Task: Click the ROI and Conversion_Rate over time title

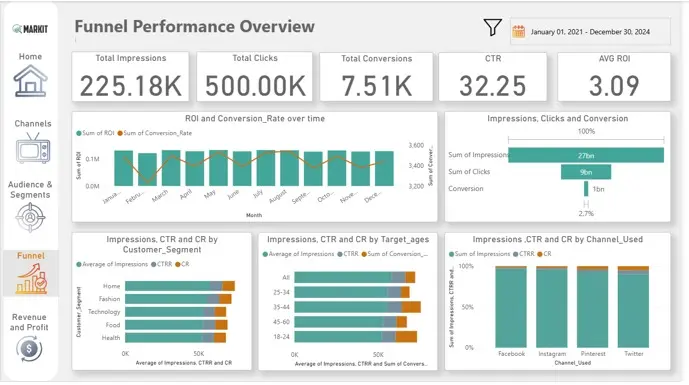Action: click(255, 119)
